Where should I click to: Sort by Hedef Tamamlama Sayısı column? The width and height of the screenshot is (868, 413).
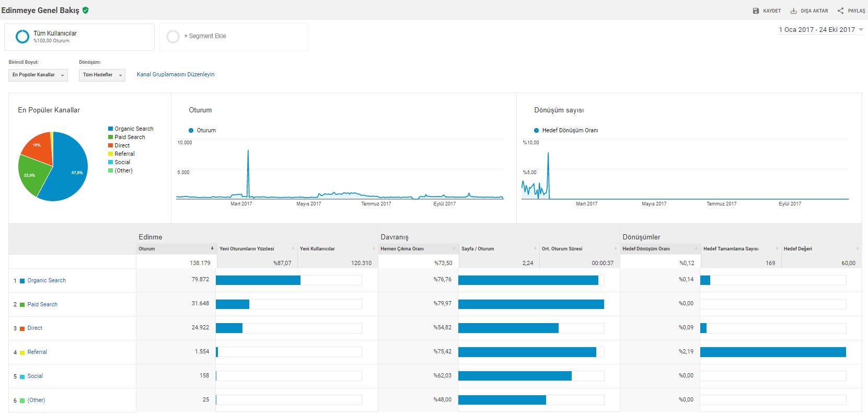pos(731,249)
